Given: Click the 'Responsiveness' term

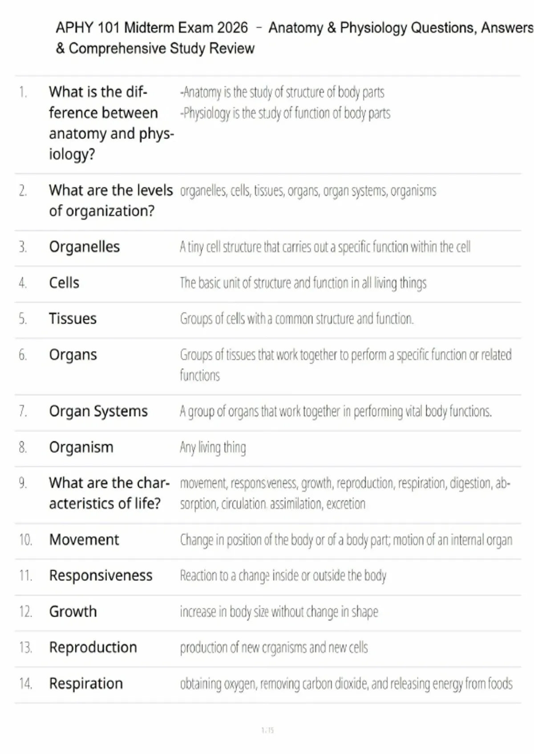Looking at the screenshot, I should pyautogui.click(x=101, y=575).
